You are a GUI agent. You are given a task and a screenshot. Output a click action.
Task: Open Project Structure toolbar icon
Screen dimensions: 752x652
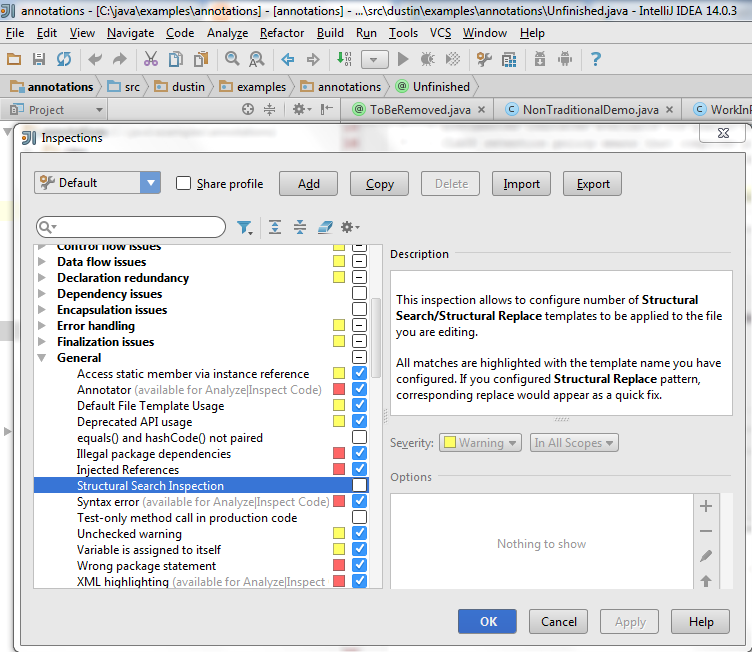point(509,60)
